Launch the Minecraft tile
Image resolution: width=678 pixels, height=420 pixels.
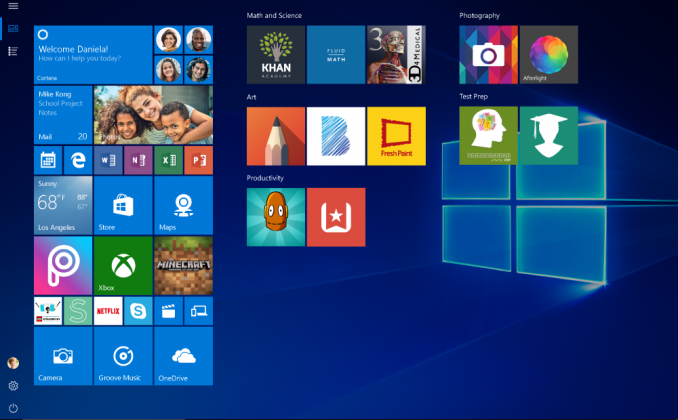click(x=183, y=266)
